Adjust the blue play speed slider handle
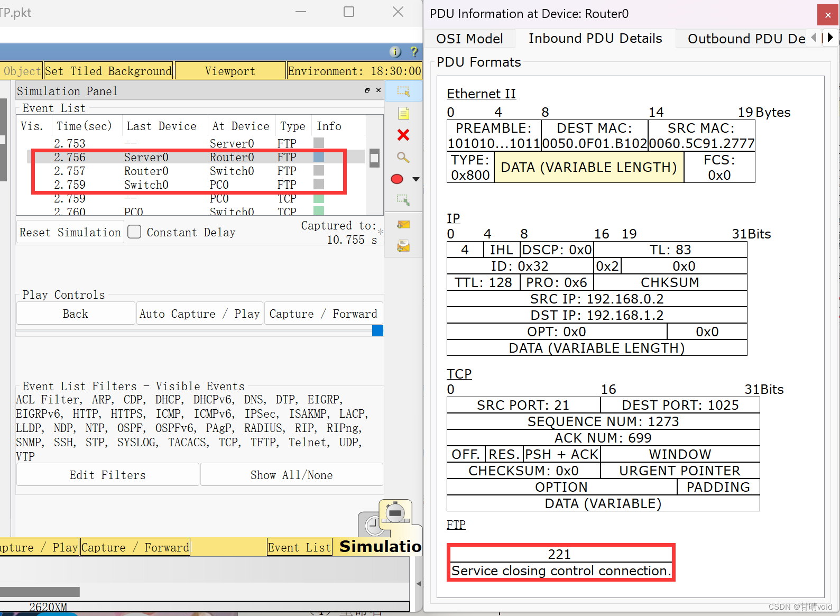Viewport: 840px width, 616px height. [377, 331]
